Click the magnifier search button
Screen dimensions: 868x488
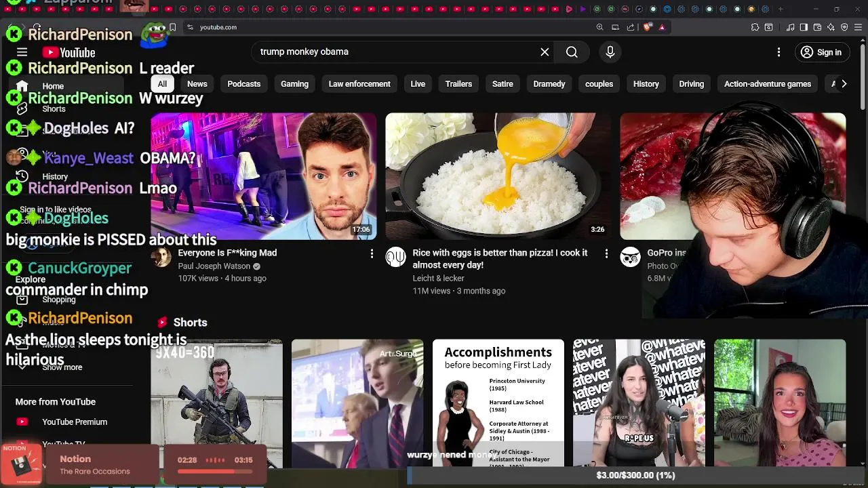[x=572, y=52]
